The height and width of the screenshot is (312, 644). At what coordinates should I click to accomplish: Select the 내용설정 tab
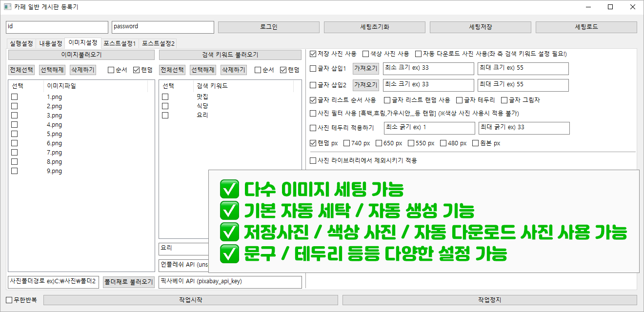51,43
